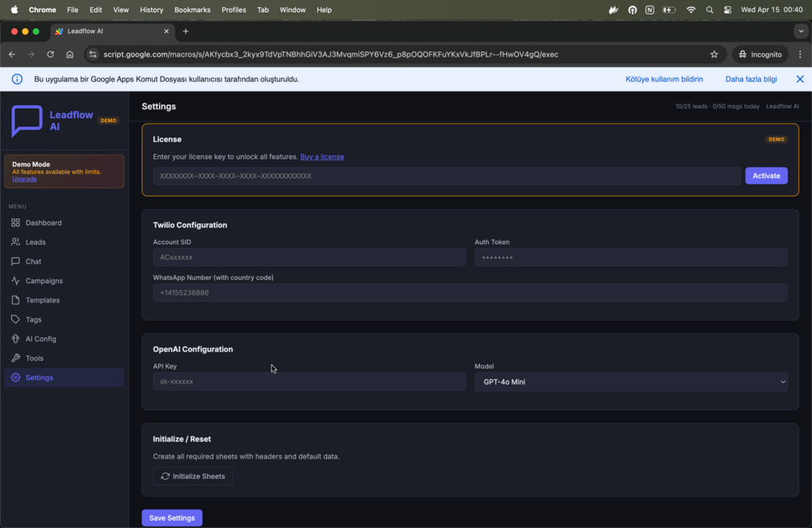Dismiss the Google Apps Script banner
The image size is (812, 528).
click(x=800, y=79)
